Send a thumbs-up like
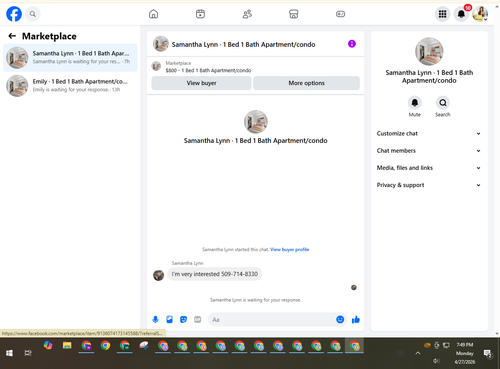Viewport: 500px width, 369px height. pyautogui.click(x=356, y=320)
